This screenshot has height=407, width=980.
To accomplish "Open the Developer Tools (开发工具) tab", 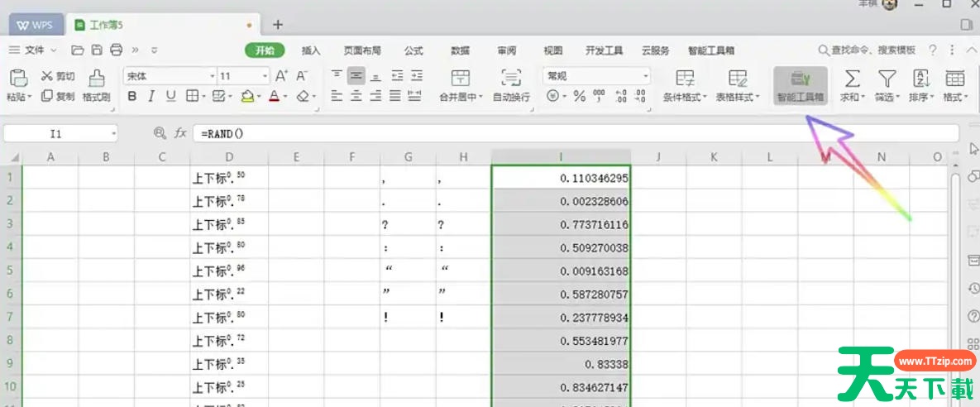I will 604,50.
